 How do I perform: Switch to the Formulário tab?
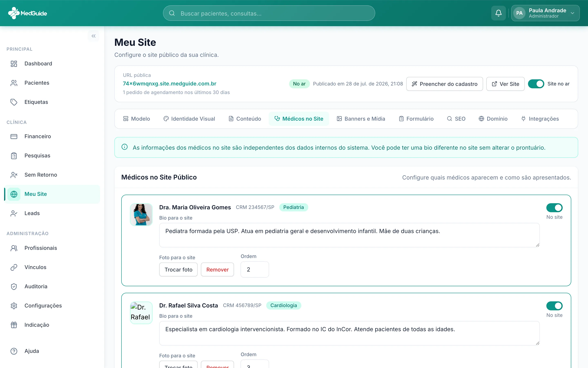(416, 119)
